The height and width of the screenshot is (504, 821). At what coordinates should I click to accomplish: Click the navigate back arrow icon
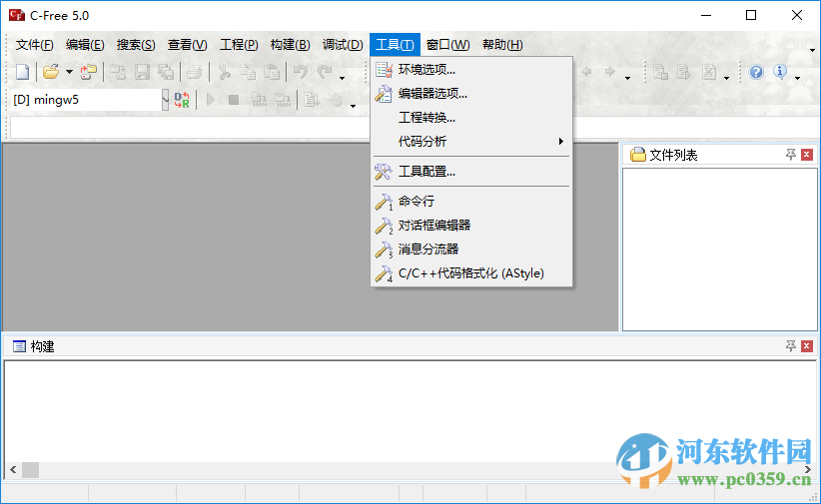pos(586,72)
